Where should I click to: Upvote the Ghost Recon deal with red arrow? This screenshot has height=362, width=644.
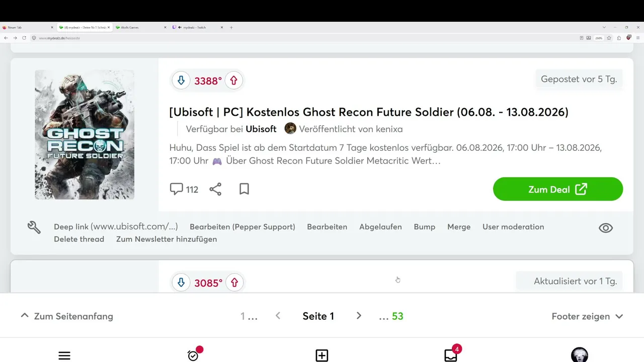(x=234, y=80)
